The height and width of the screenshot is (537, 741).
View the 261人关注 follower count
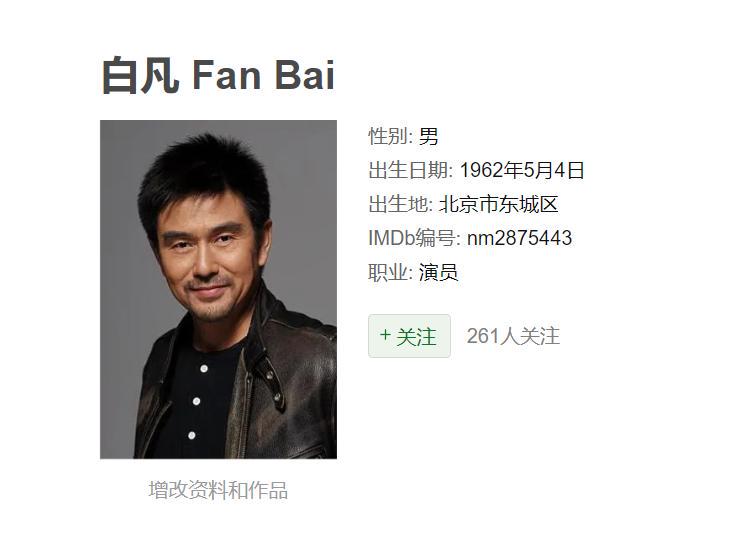[x=513, y=336]
